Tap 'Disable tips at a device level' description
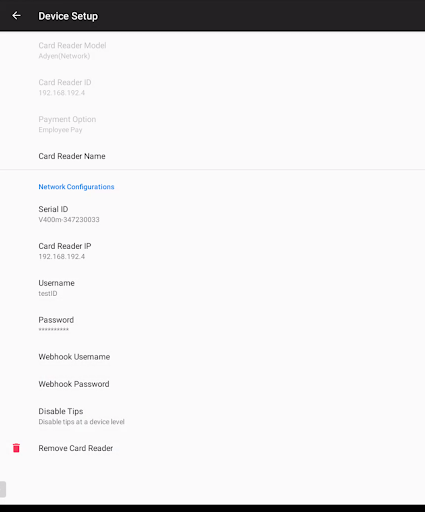 click(81, 422)
